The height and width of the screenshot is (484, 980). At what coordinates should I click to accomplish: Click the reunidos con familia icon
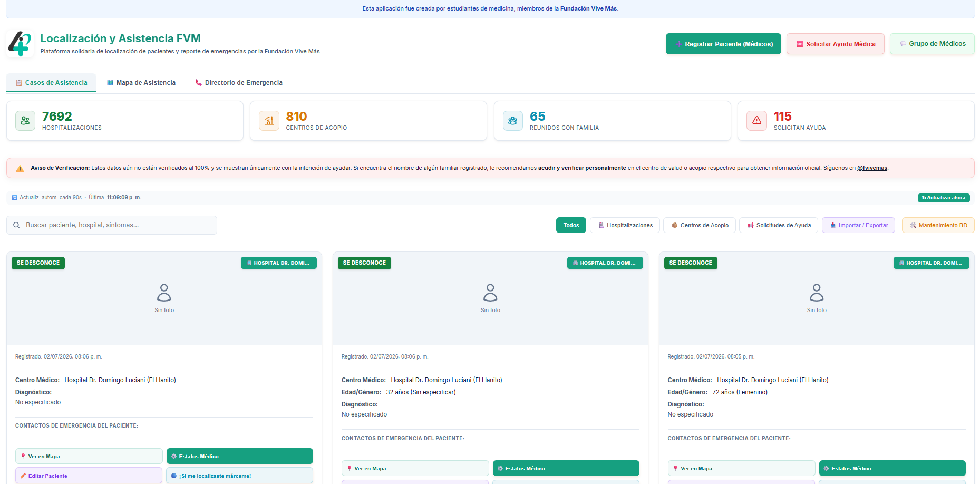pos(513,121)
